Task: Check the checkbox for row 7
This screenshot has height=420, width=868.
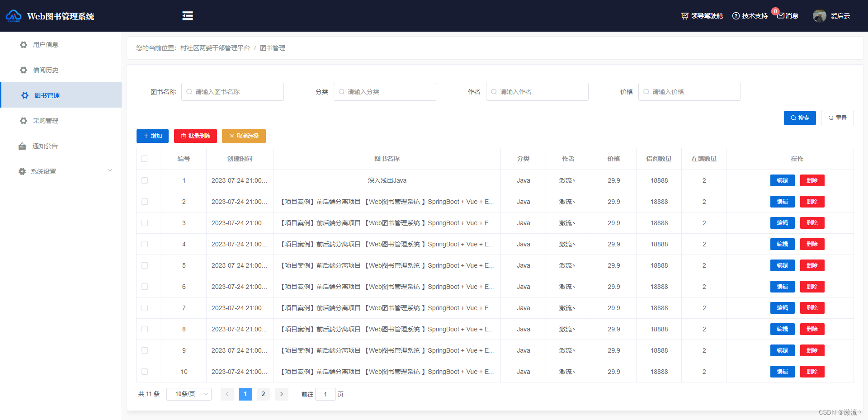Action: click(145, 308)
